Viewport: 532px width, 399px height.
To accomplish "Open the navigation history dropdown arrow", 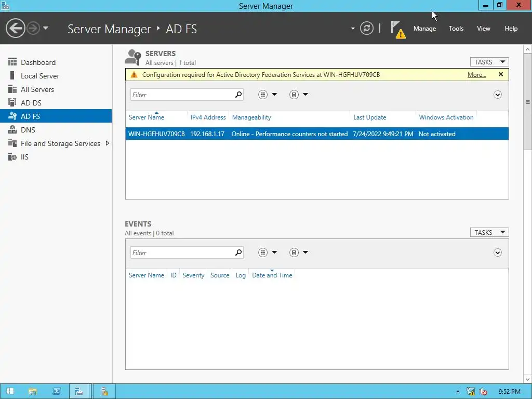I will [46, 28].
